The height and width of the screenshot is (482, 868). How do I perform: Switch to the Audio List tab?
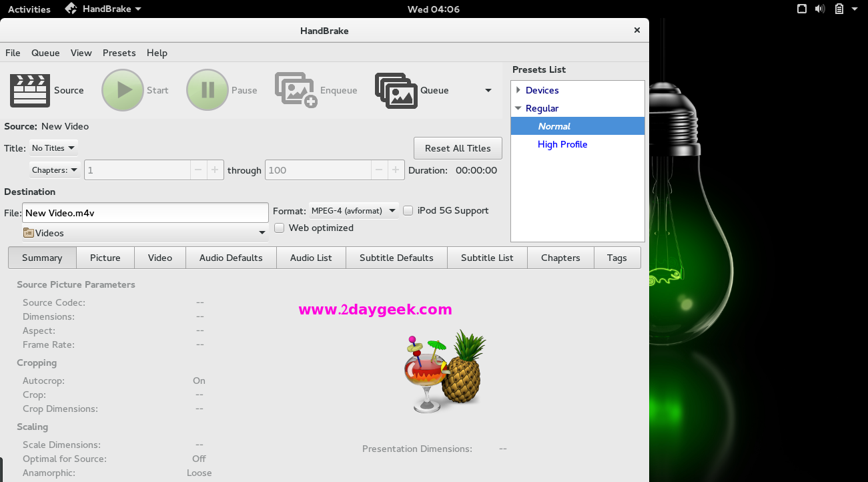click(311, 258)
